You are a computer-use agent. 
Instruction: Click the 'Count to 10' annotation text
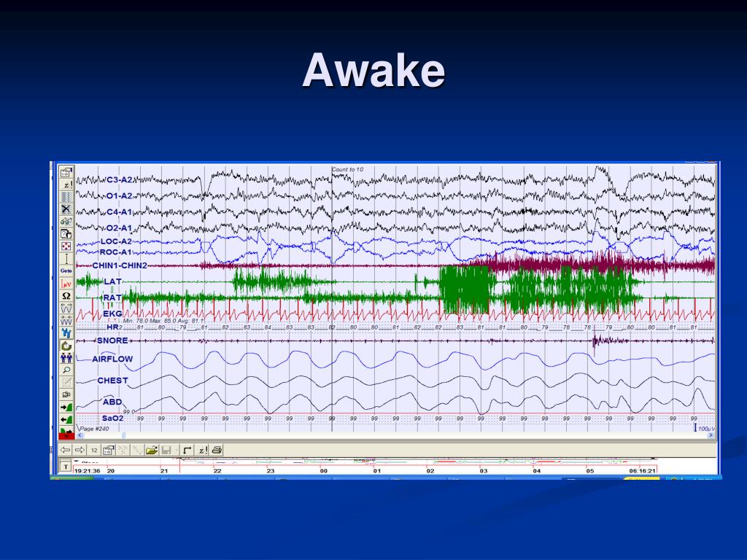tap(347, 169)
